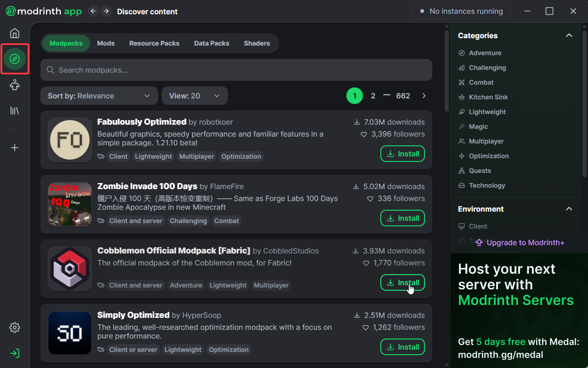Filter by Client environment
This screenshot has height=368, width=588.
pyautogui.click(x=473, y=226)
